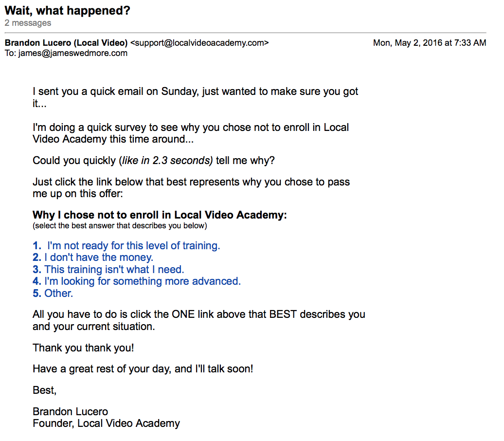Click the "Other." survey link

click(x=58, y=293)
